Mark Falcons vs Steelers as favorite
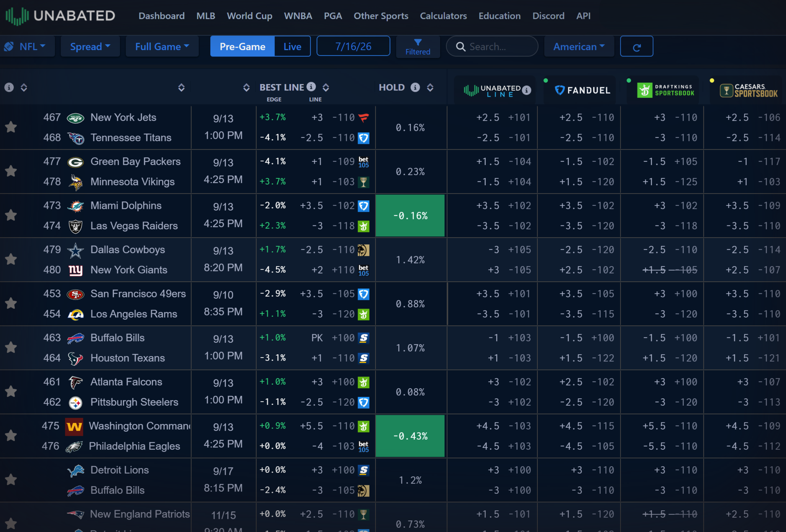Screen dimensions: 786x532 (11, 392)
